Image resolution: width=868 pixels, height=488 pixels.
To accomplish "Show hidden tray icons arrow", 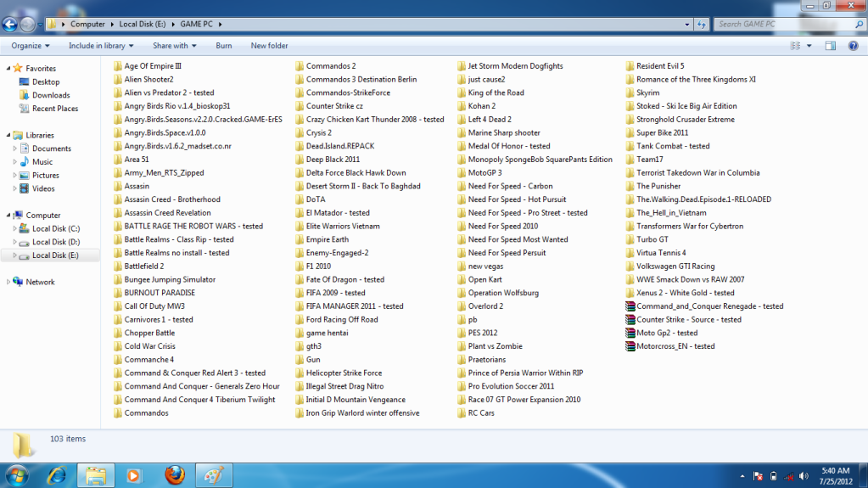I will click(x=742, y=476).
